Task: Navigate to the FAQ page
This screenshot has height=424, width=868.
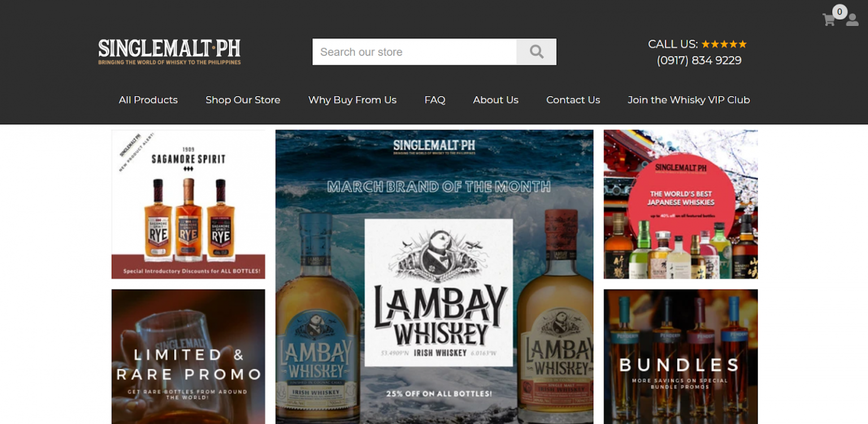Action: (x=435, y=100)
